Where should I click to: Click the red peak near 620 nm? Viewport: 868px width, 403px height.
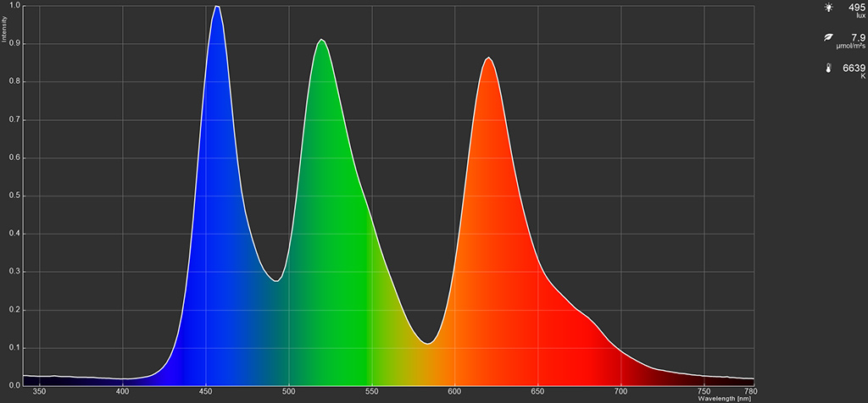coord(487,58)
